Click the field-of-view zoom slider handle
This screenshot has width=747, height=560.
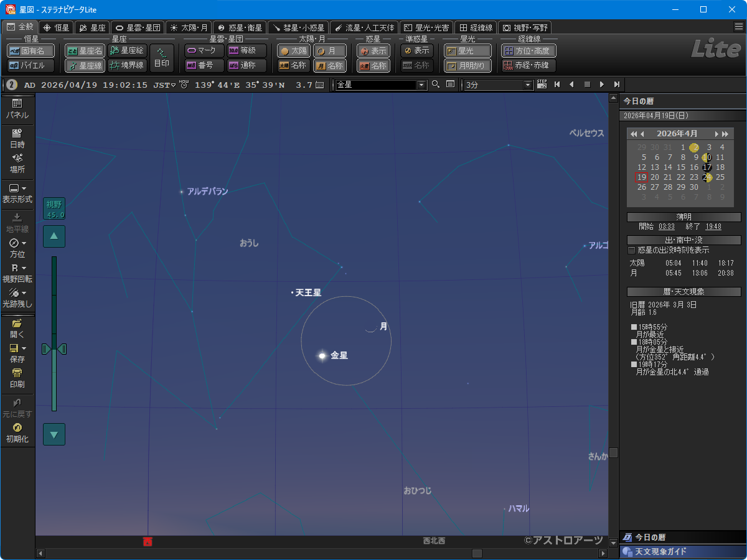[54, 350]
